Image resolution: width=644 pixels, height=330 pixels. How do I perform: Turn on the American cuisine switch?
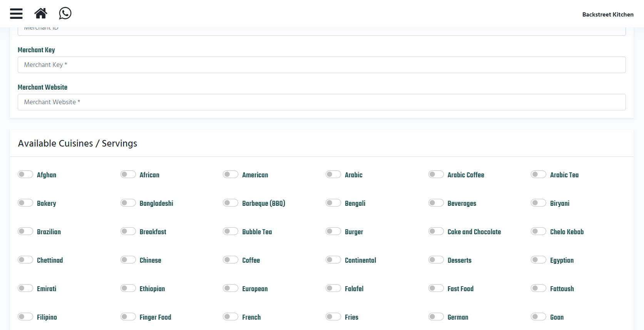coord(231,175)
